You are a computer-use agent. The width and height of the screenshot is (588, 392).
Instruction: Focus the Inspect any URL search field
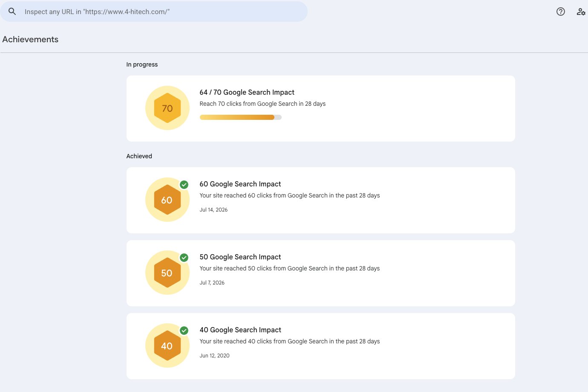[154, 12]
